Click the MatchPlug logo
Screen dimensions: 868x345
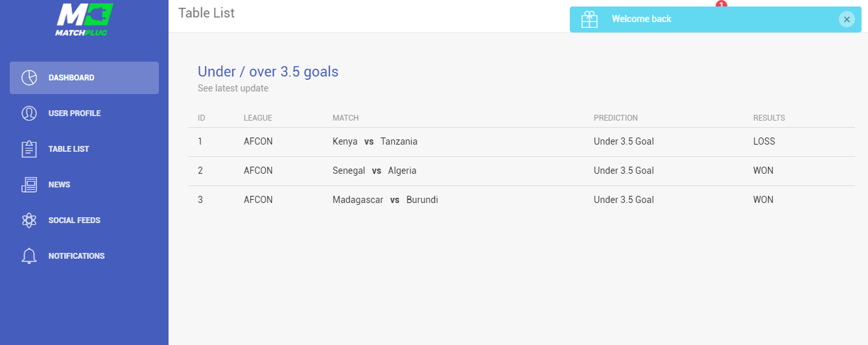[84, 19]
